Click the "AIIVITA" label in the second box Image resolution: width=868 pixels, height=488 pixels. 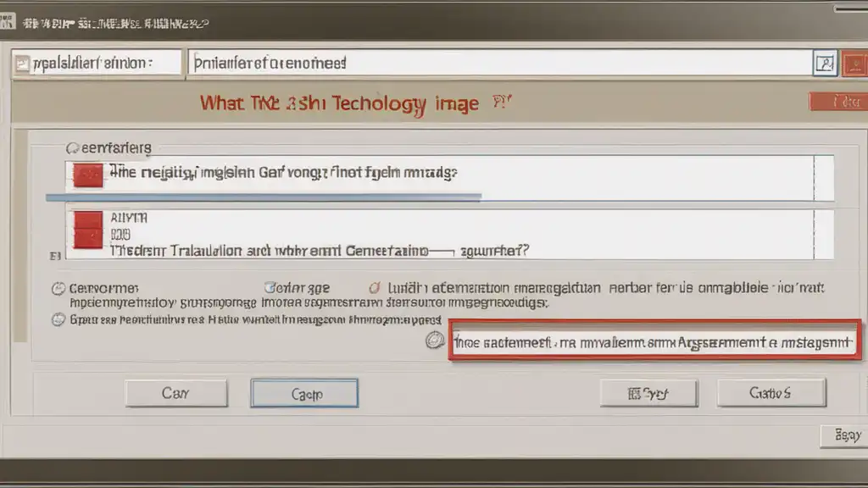(129, 218)
